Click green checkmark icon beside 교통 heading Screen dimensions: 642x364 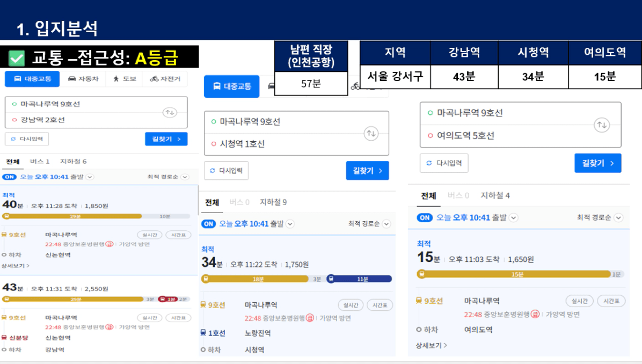17,58
